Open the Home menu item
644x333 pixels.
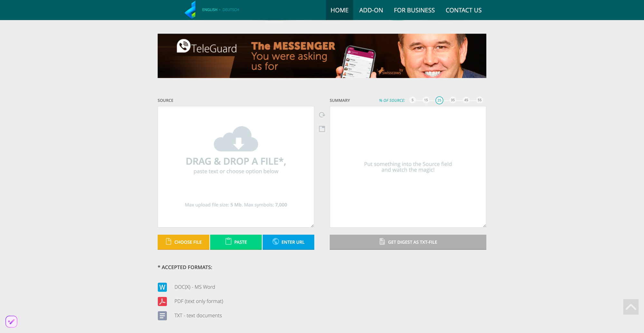coord(339,10)
